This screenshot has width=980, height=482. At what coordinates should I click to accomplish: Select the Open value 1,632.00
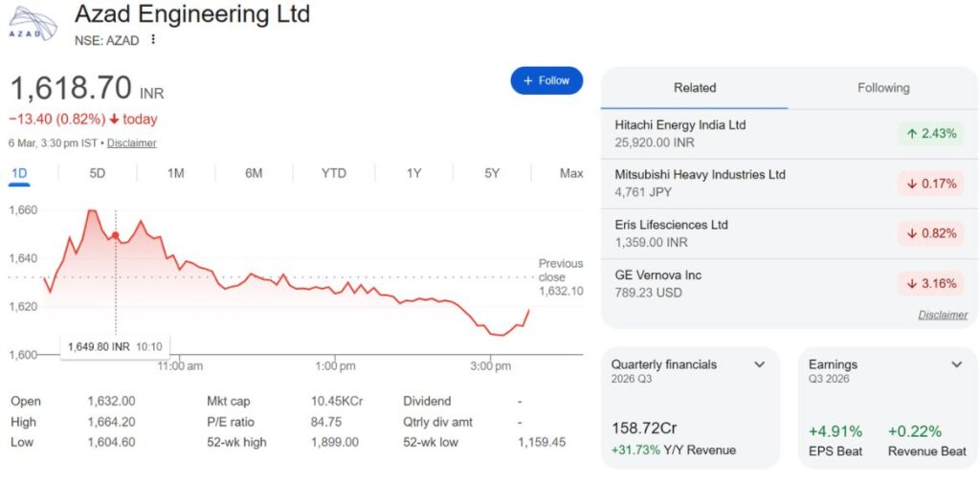(111, 402)
